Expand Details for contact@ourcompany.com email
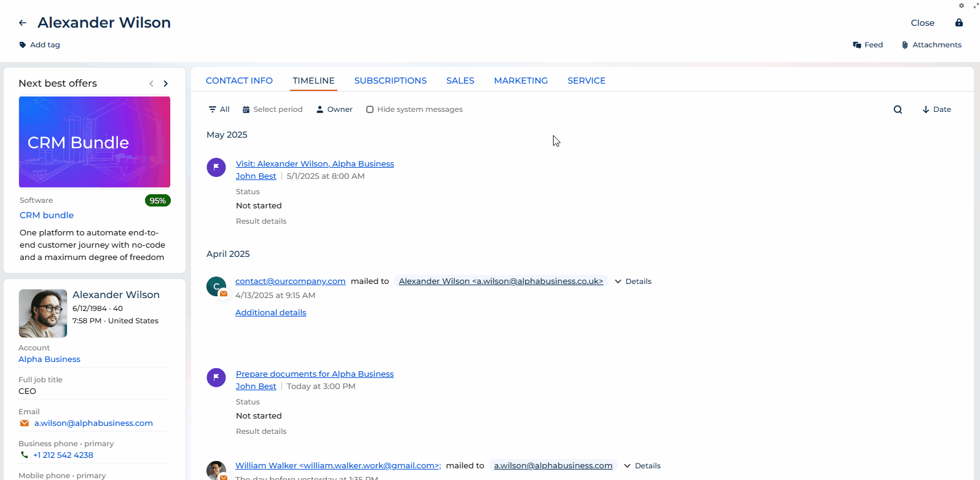Viewport: 980px width, 480px height. tap(633, 281)
